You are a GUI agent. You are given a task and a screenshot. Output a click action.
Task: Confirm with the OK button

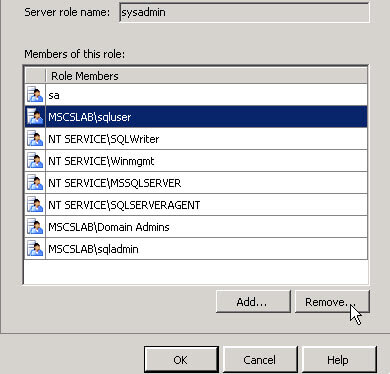click(x=181, y=360)
